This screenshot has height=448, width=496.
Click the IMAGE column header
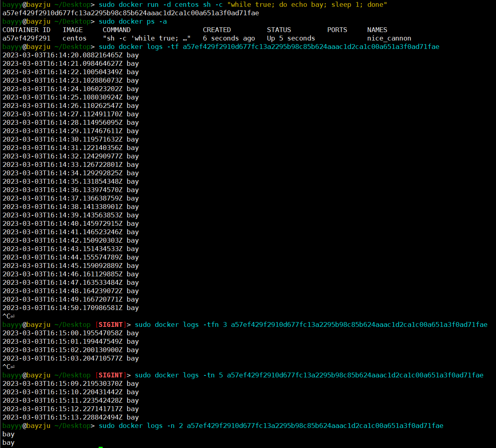(73, 30)
